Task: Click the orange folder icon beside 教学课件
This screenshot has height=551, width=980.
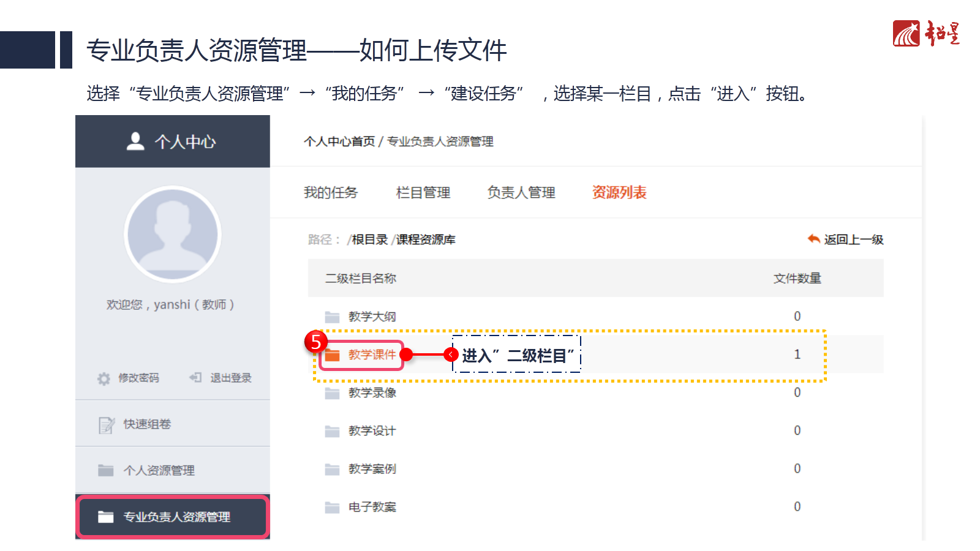Action: 332,355
